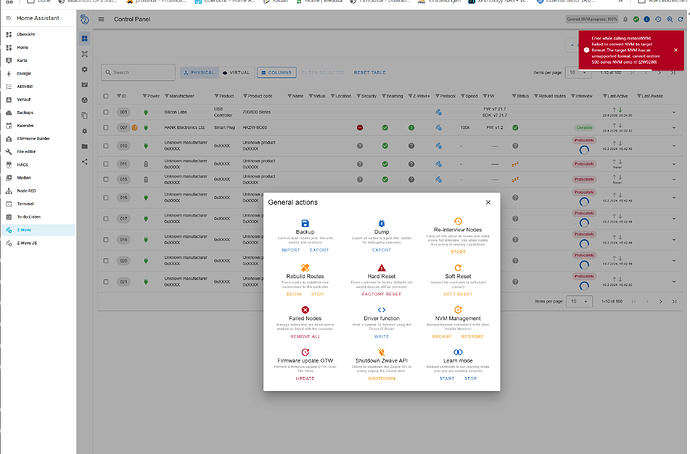
Task: Click SHUTDOWN under Shutdown Zwave API
Action: [382, 378]
